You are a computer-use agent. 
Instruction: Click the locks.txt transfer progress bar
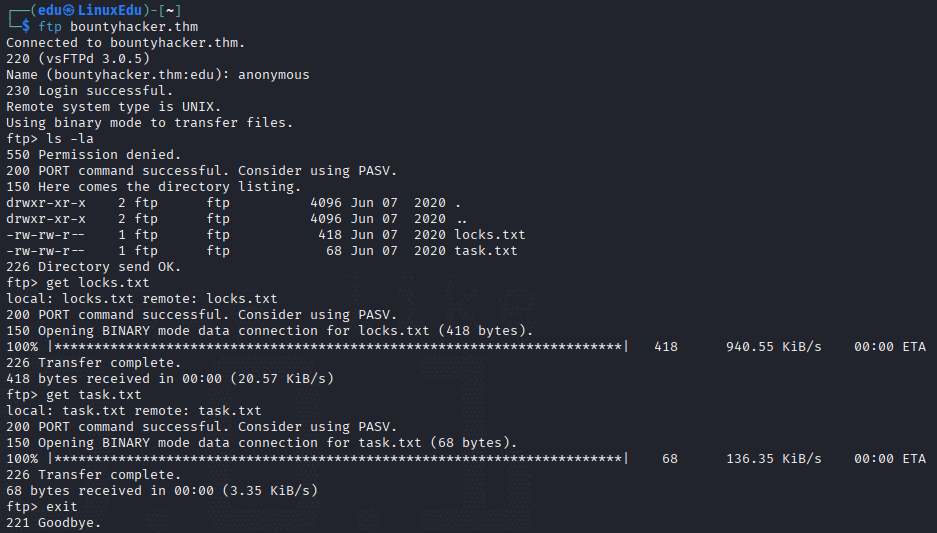coord(338,347)
